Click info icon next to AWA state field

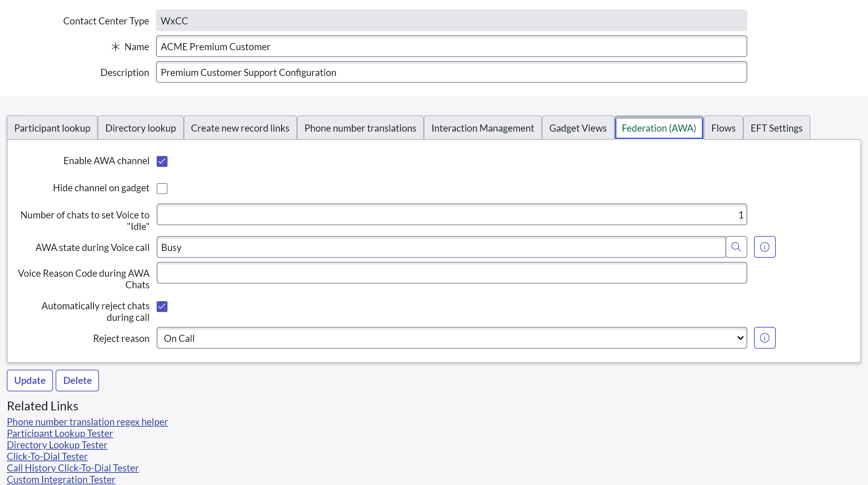[x=765, y=247]
